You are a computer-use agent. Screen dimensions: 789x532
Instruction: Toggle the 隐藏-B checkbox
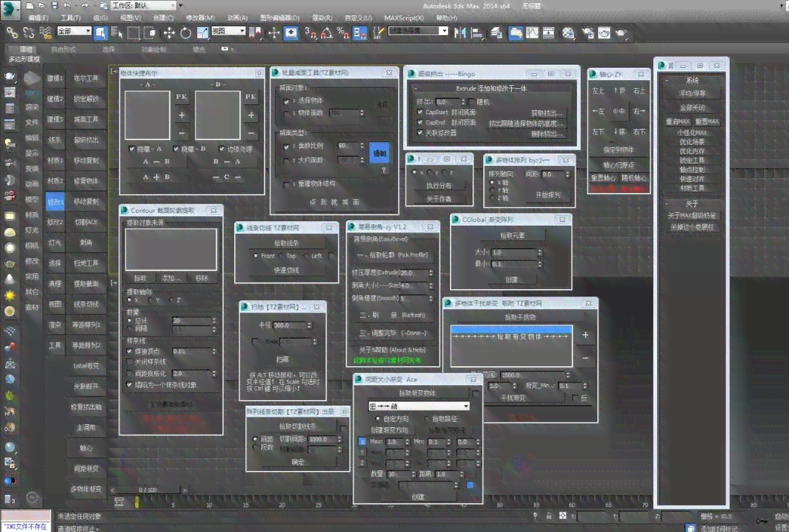pos(176,149)
